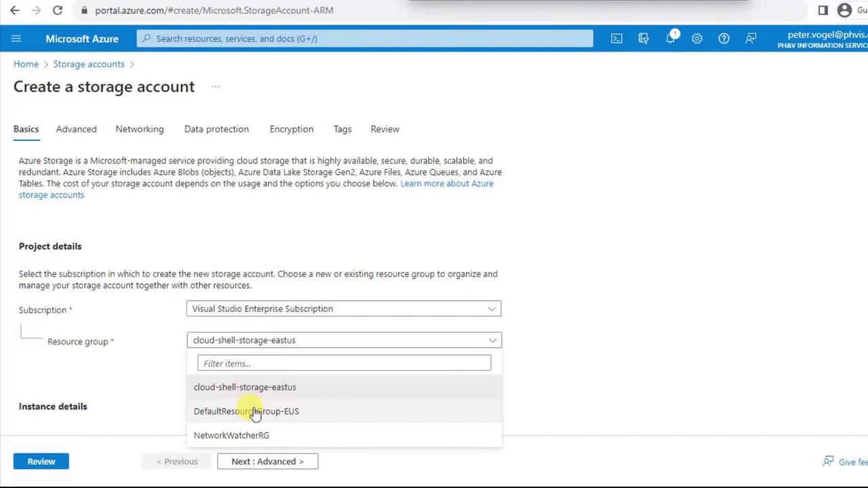This screenshot has width=868, height=488.
Task: Go back using the browser back arrow
Action: pos(15,10)
